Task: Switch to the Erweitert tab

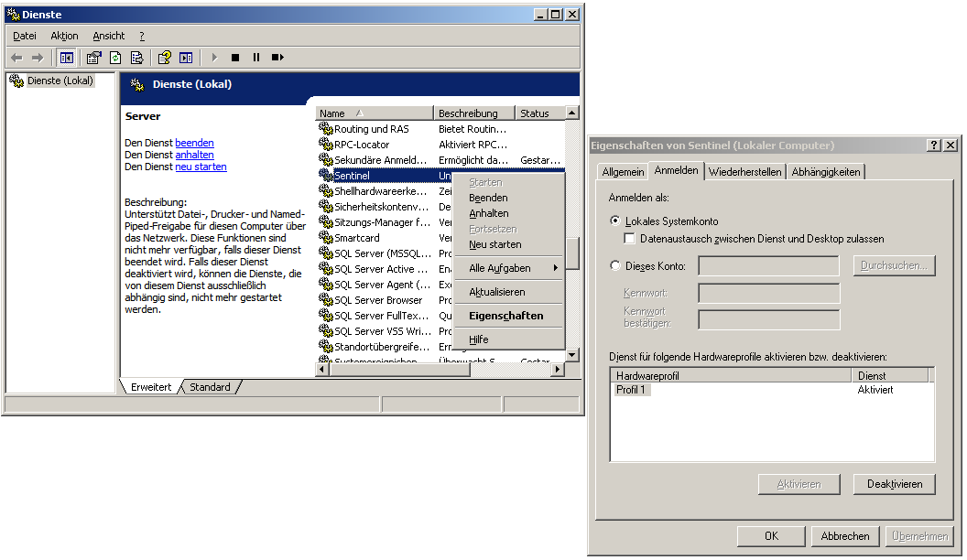Action: (151, 387)
